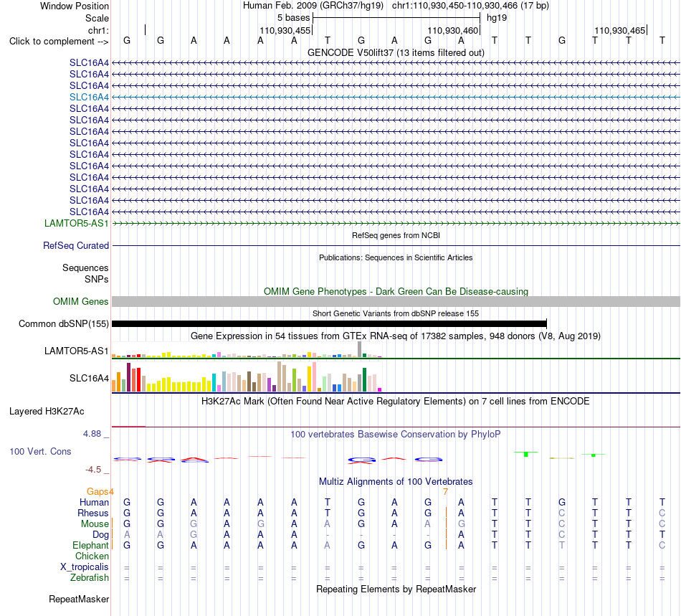Screen dimensions: 681x616
Task: Click the -4.5 PhyloP lower scale value
Action: tap(93, 470)
